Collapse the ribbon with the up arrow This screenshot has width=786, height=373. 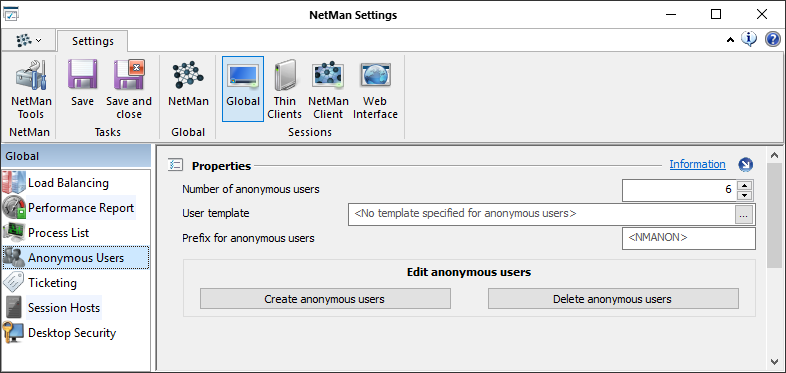(730, 40)
